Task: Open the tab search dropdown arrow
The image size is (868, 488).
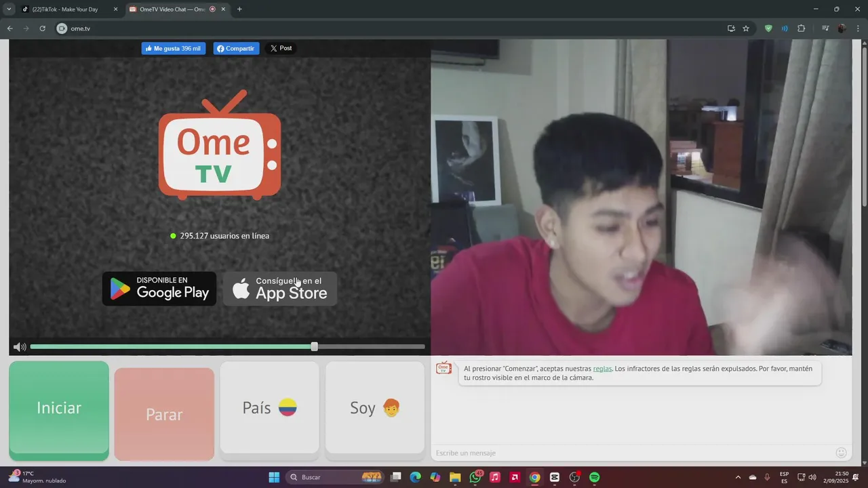Action: 9,9
